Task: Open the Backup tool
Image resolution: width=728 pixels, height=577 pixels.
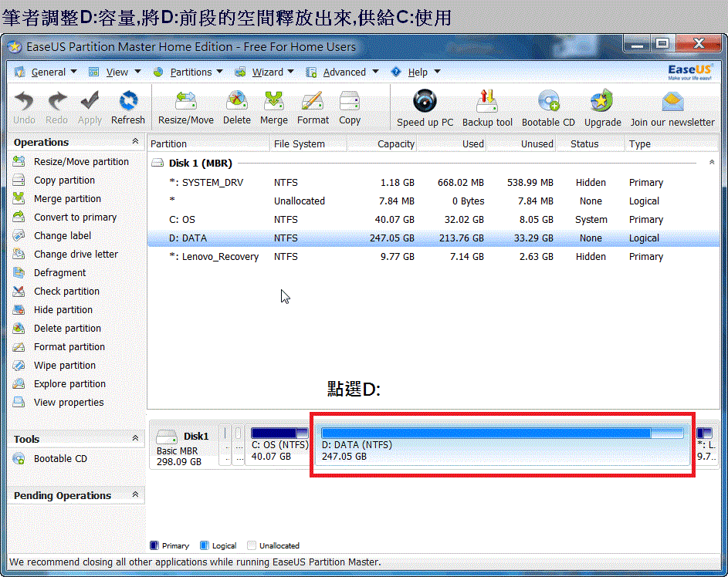Action: pos(487,109)
